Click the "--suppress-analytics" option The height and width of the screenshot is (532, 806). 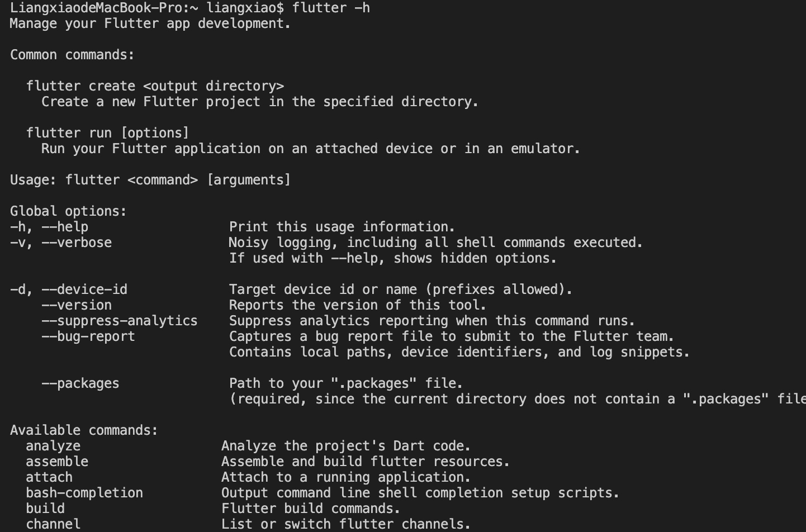click(x=120, y=321)
